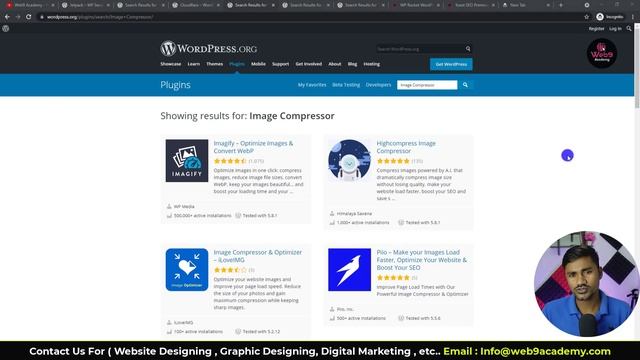Open Highcompress Image Compressor plugin title

coord(406,147)
